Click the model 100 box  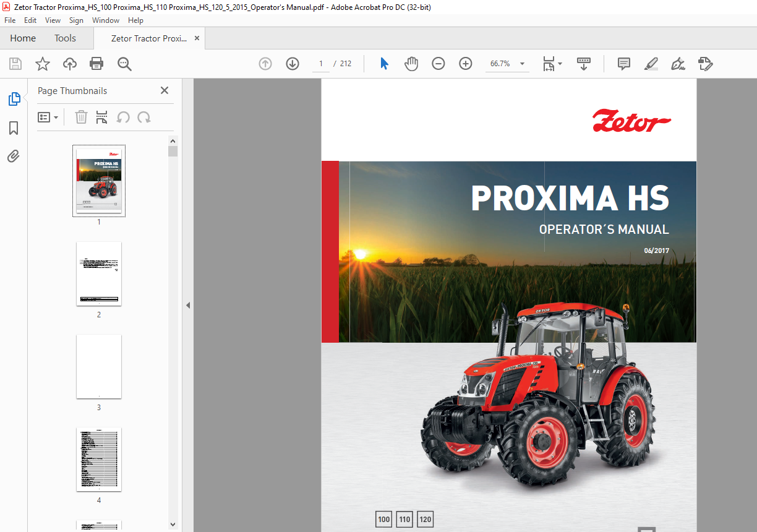pos(384,519)
